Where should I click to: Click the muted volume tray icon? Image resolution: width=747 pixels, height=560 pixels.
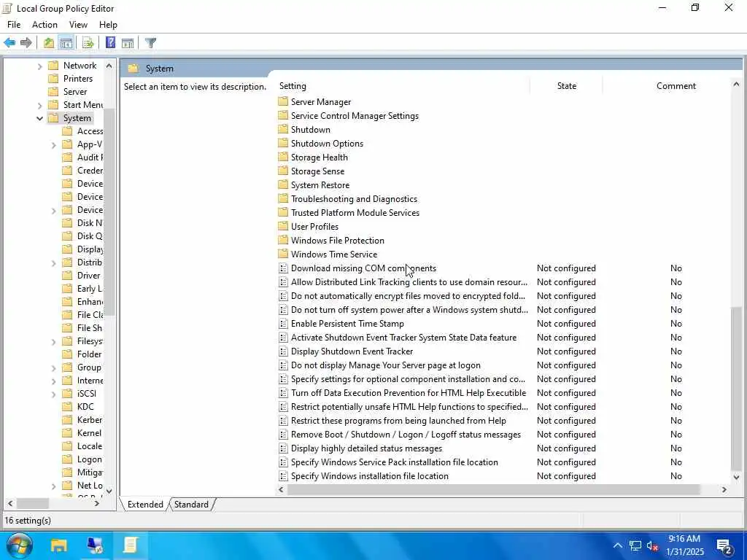[x=653, y=545]
